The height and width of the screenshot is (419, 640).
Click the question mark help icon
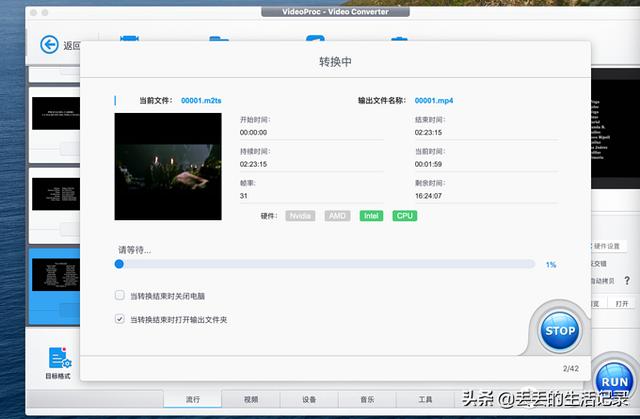(x=627, y=281)
